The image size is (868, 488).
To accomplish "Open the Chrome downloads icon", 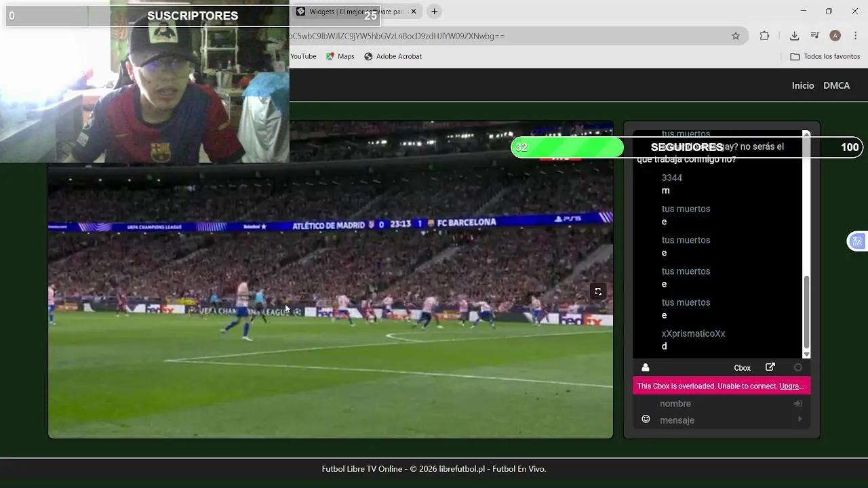I will (x=794, y=36).
